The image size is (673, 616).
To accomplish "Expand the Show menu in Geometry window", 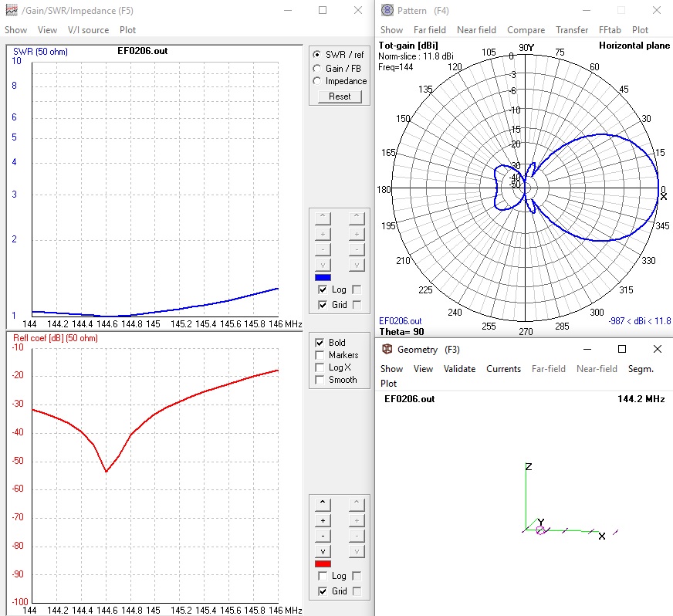I will pos(391,369).
